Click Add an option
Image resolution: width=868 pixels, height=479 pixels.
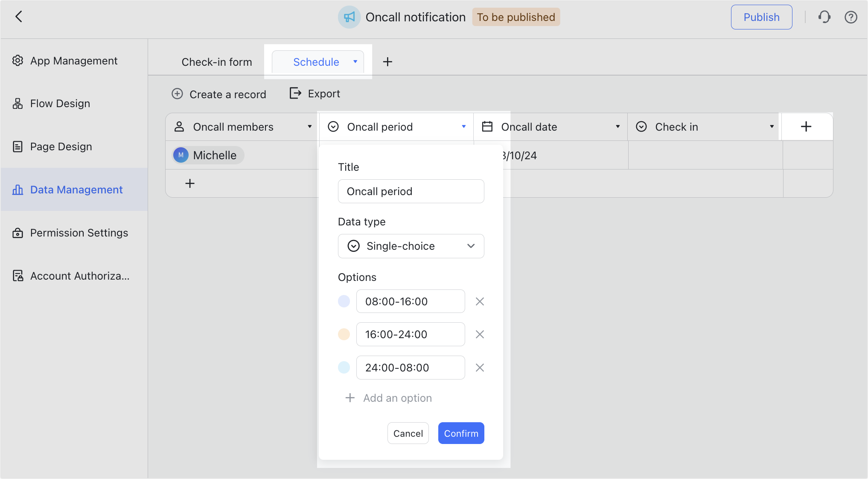(388, 398)
